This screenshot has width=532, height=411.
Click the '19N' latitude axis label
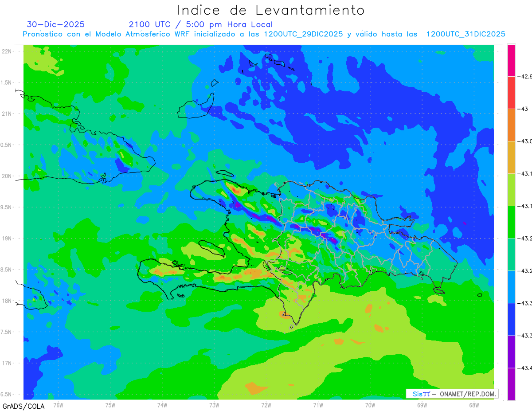point(7,238)
